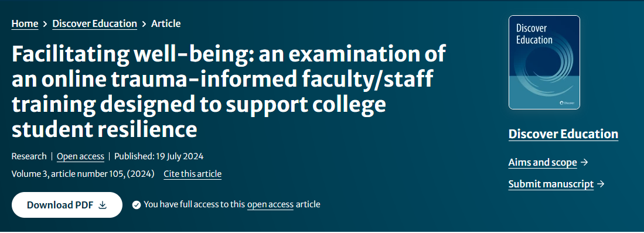The width and height of the screenshot is (644, 233).
Task: Click the chevron after Discover Education breadcrumb
Action: [x=144, y=24]
